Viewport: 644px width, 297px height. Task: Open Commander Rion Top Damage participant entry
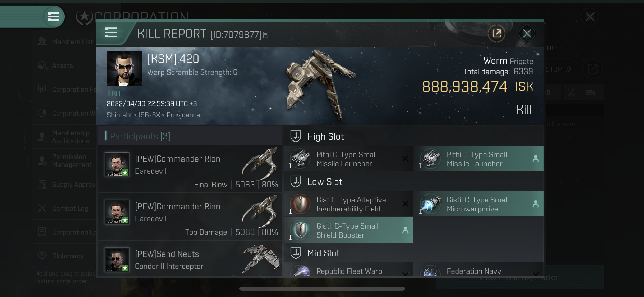coord(190,216)
